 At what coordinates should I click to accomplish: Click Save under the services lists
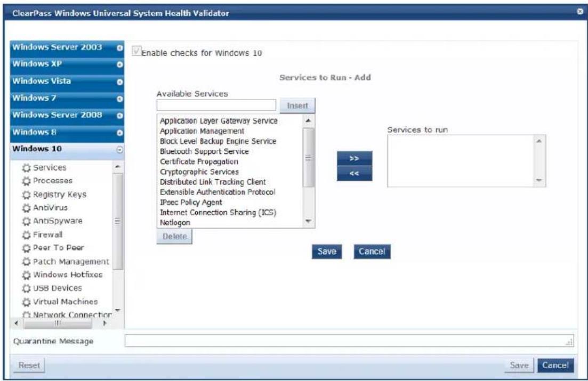coord(327,252)
